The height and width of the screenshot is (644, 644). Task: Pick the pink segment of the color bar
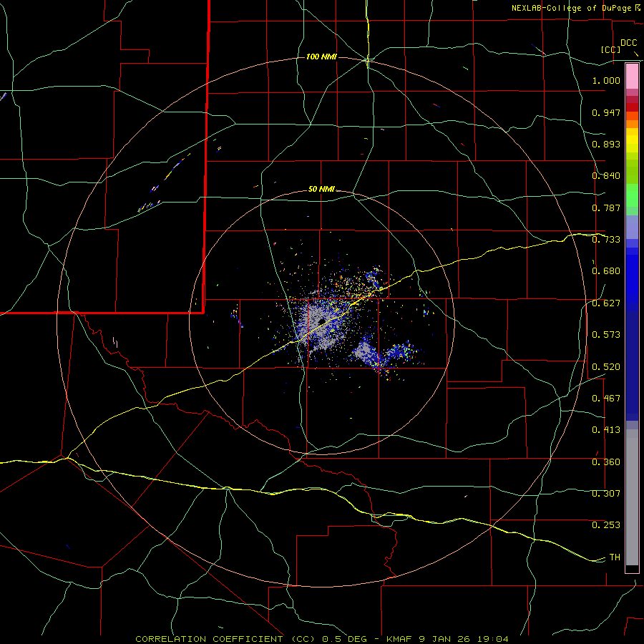632,77
